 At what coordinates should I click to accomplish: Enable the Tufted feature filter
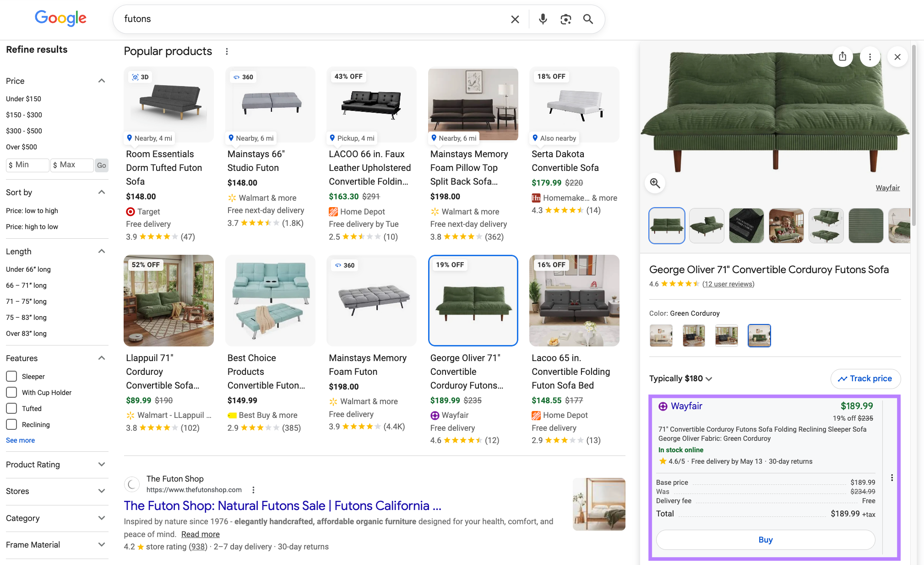coord(11,408)
